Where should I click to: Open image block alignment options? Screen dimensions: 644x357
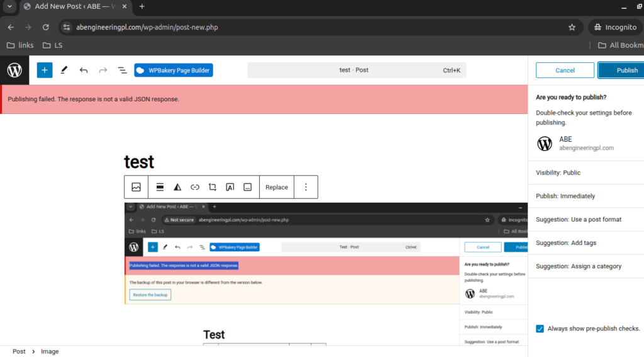[160, 187]
